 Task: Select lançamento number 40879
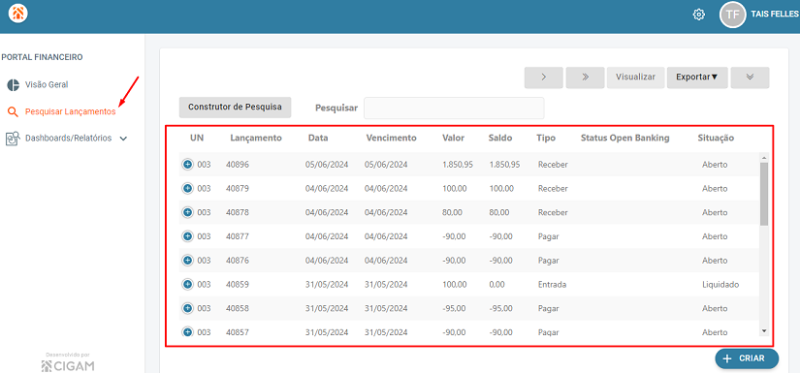pos(238,189)
